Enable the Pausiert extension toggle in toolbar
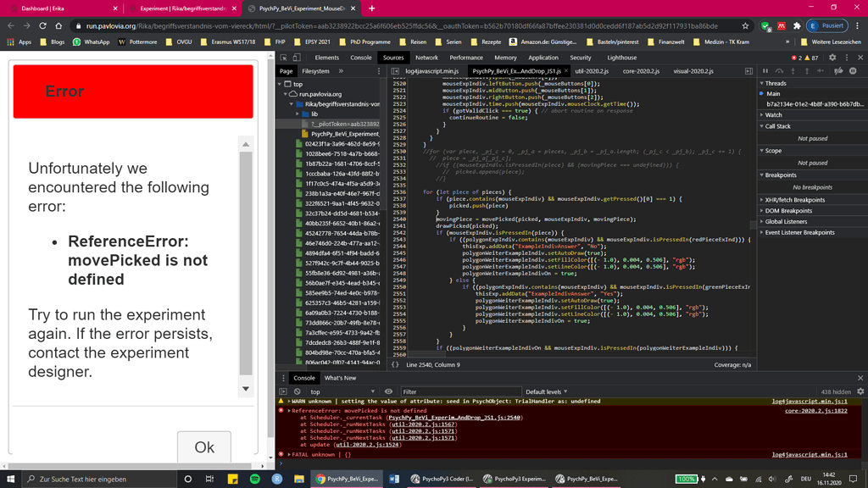The width and height of the screenshot is (868, 488). (x=826, y=25)
